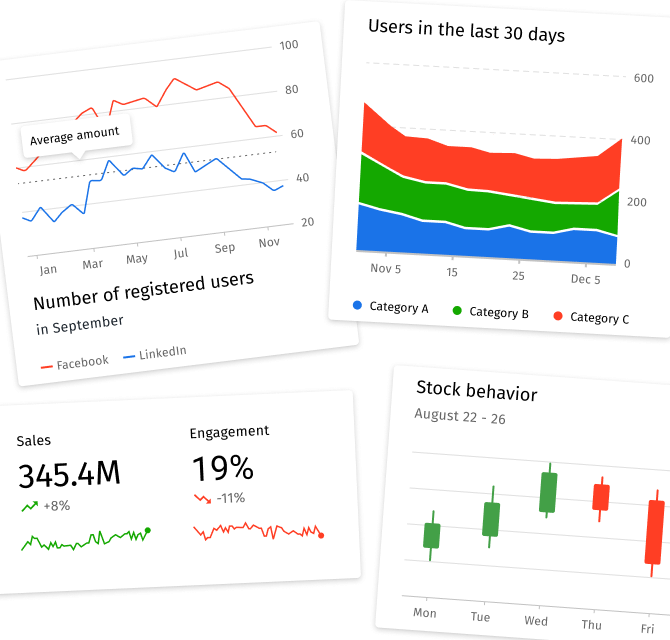Click the 600 axis value
This screenshot has width=670, height=640.
tap(644, 78)
